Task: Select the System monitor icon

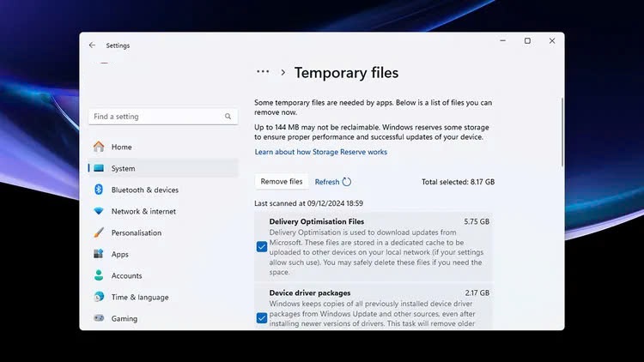Action: click(99, 168)
